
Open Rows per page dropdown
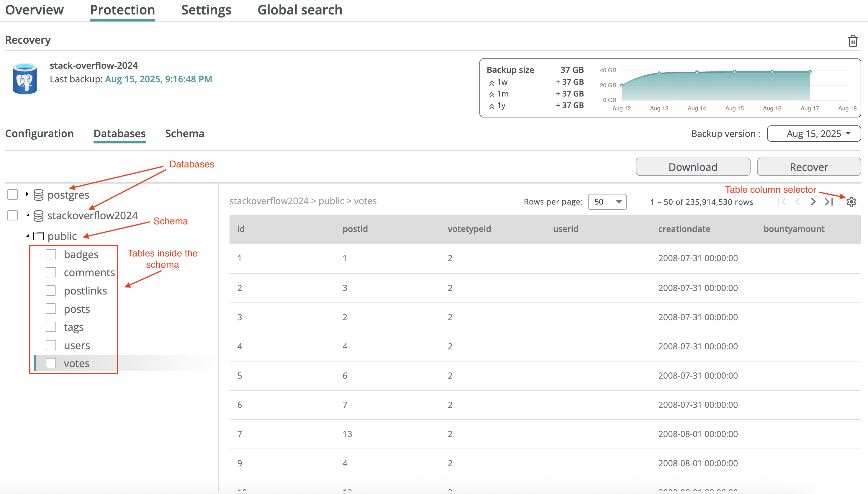pyautogui.click(x=607, y=202)
